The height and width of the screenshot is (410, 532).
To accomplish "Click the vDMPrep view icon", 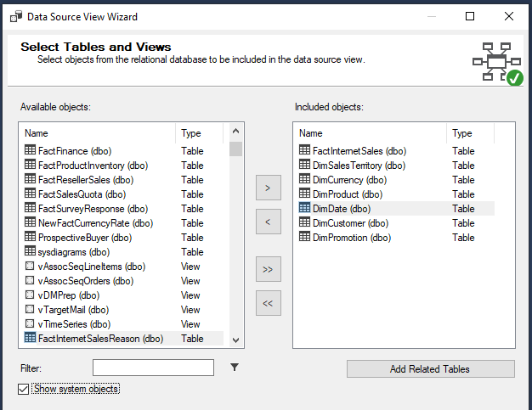I will pyautogui.click(x=30, y=295).
